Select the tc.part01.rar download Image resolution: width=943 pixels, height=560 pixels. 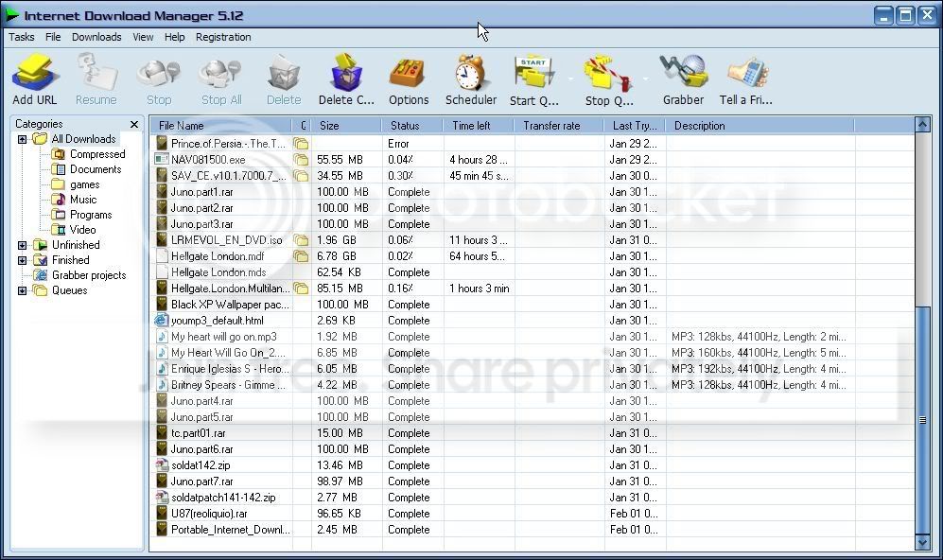(533, 433)
